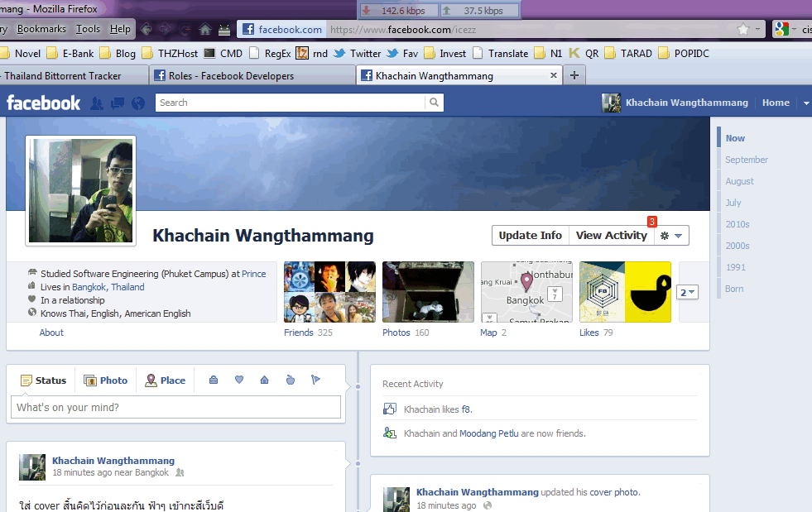
Task: Click the View Activity button
Action: pyautogui.click(x=612, y=236)
